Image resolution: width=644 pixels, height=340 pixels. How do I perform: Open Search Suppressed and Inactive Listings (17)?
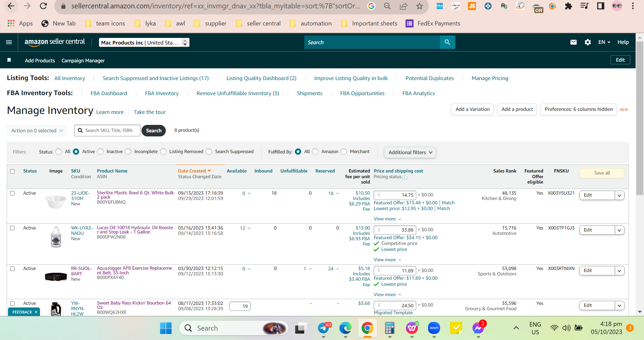click(156, 78)
